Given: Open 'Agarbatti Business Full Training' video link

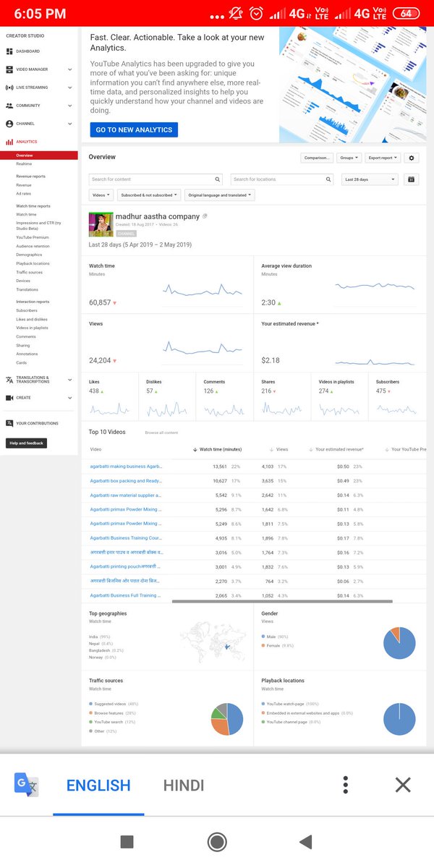Looking at the screenshot, I should point(124,595).
